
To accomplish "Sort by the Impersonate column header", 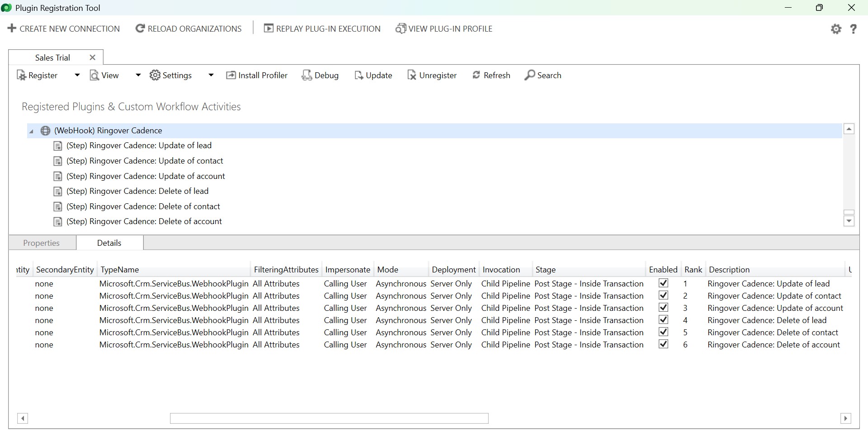I will [x=348, y=270].
